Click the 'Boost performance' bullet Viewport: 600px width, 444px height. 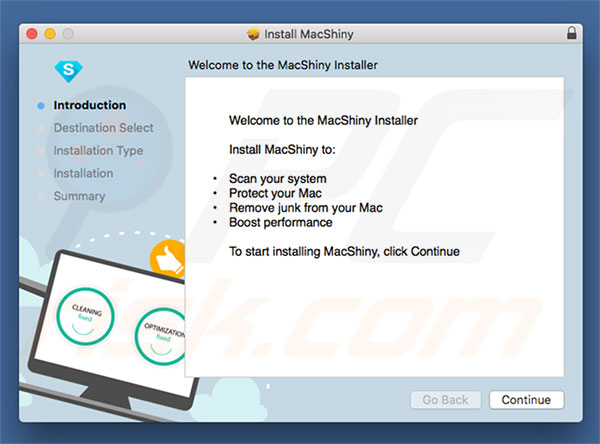280,222
